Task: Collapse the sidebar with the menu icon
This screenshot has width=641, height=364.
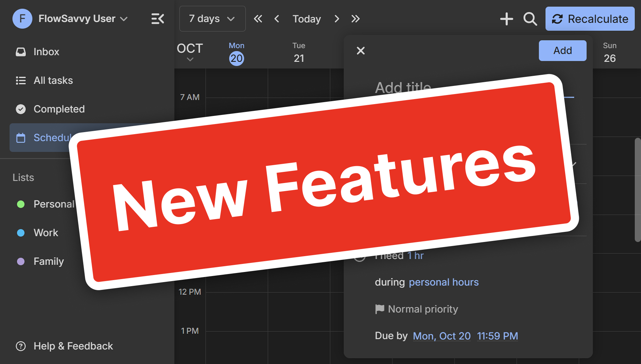Action: pyautogui.click(x=157, y=19)
